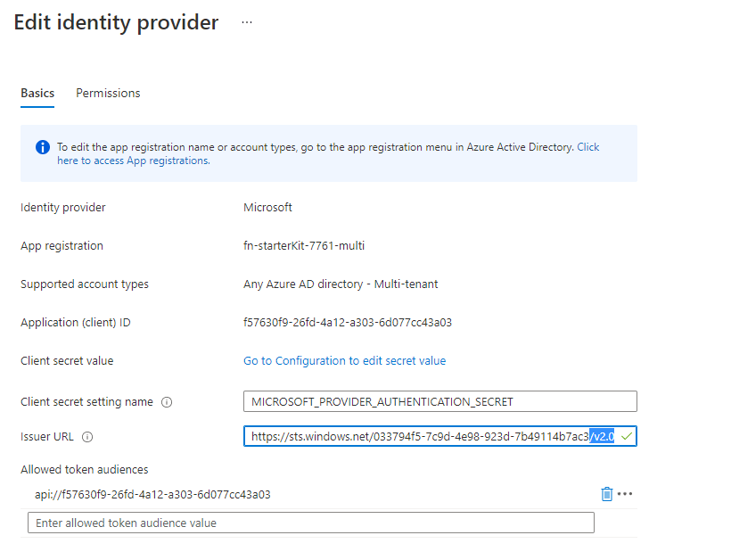Click the 'Edit identity provider' page title

tap(116, 23)
